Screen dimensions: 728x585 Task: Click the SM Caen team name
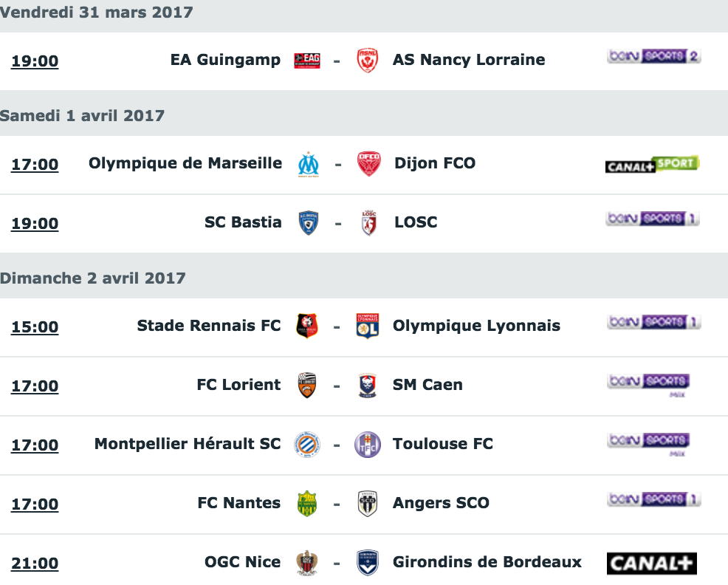tap(427, 385)
